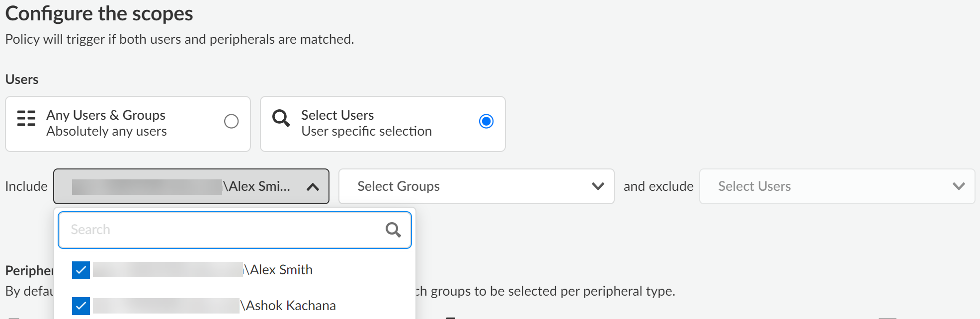Select the Any Users & Groups radio button
Screen dimensions: 980x319
[231, 121]
